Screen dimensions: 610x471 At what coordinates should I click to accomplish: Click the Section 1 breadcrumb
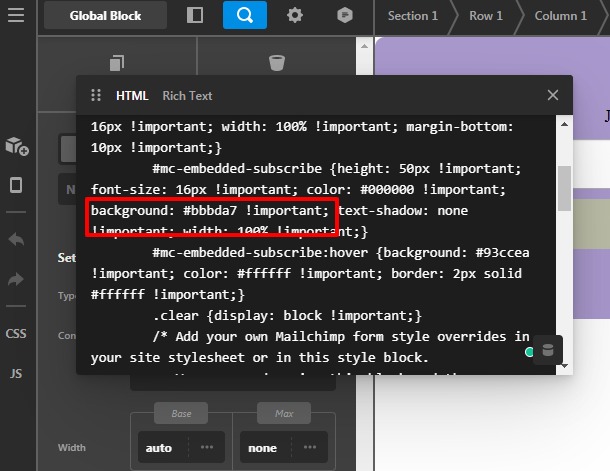(412, 16)
